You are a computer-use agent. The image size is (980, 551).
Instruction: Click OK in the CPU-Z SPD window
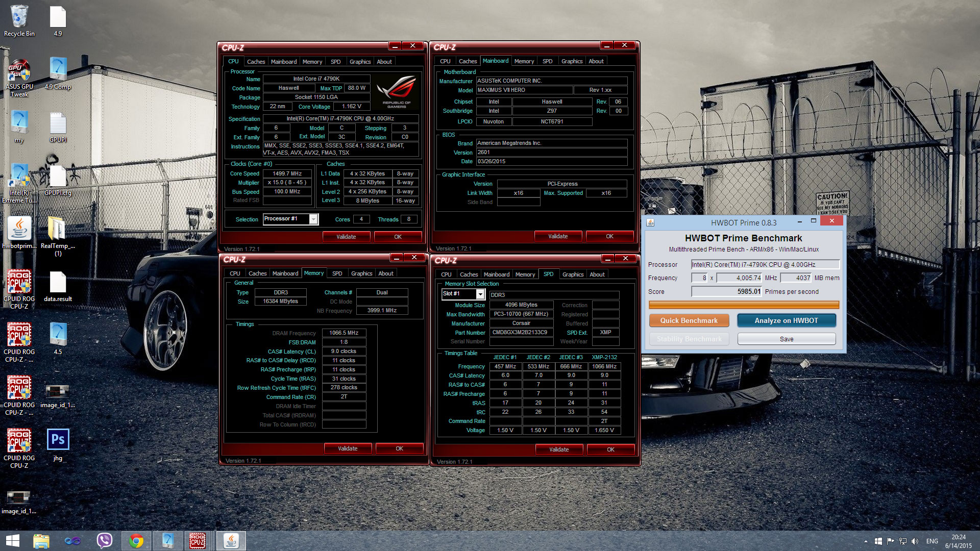coord(611,449)
